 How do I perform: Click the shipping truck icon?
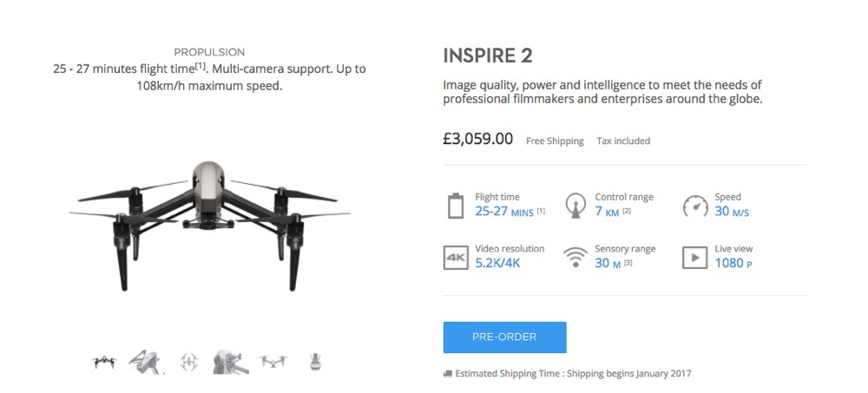tap(447, 374)
